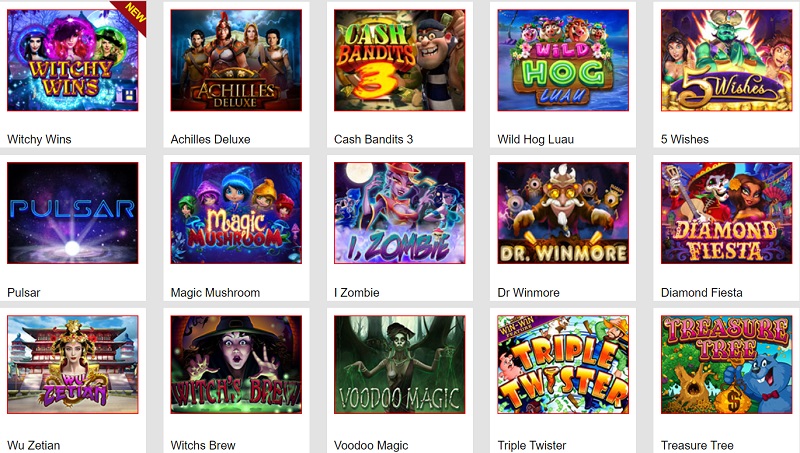Select Magic Mushroom game image
The image size is (800, 453).
(236, 213)
